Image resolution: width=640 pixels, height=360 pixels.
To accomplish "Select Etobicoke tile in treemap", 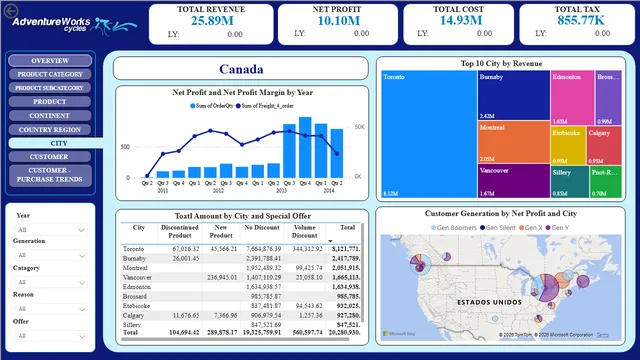I will click(568, 146).
